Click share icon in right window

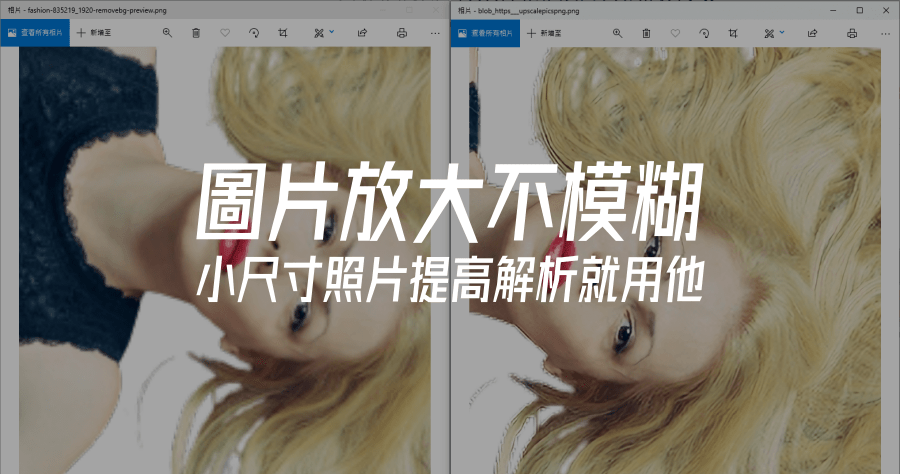coord(812,33)
